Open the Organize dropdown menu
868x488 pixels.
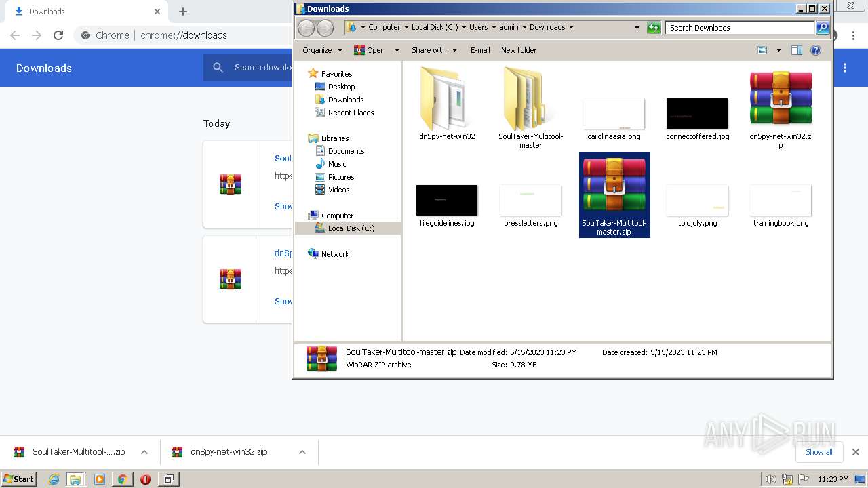[x=321, y=50]
